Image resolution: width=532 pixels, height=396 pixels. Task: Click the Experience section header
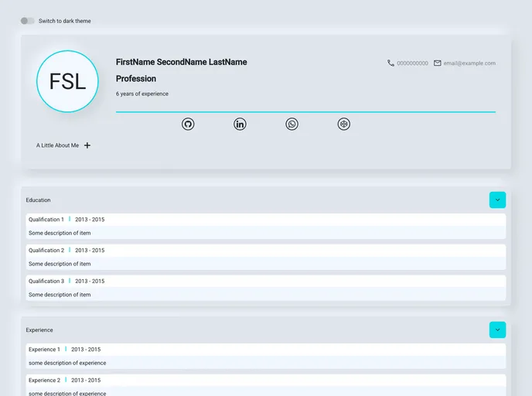click(39, 330)
